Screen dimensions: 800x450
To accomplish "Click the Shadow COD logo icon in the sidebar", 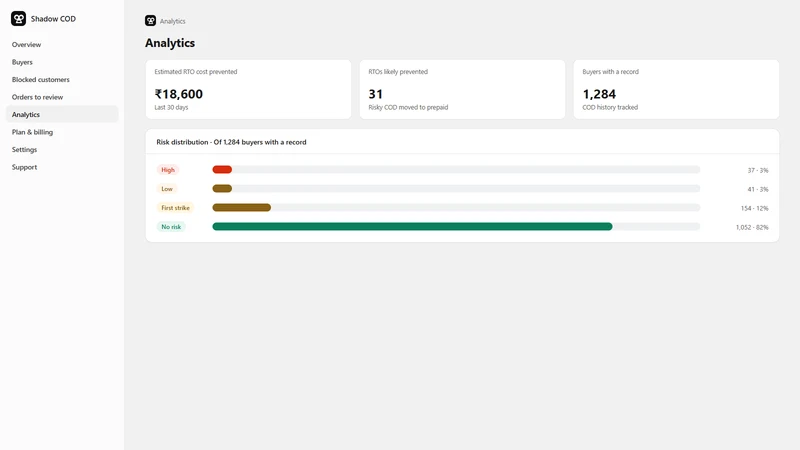I will click(18, 19).
